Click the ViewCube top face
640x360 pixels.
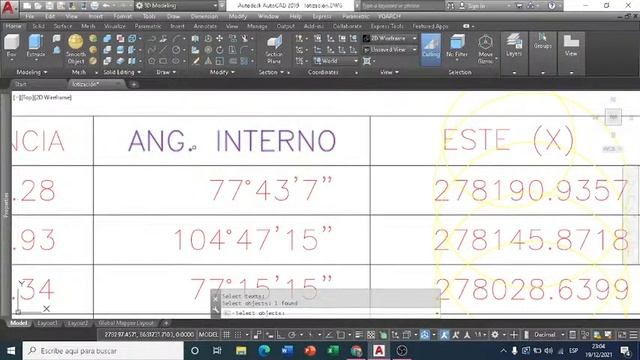coord(613,117)
